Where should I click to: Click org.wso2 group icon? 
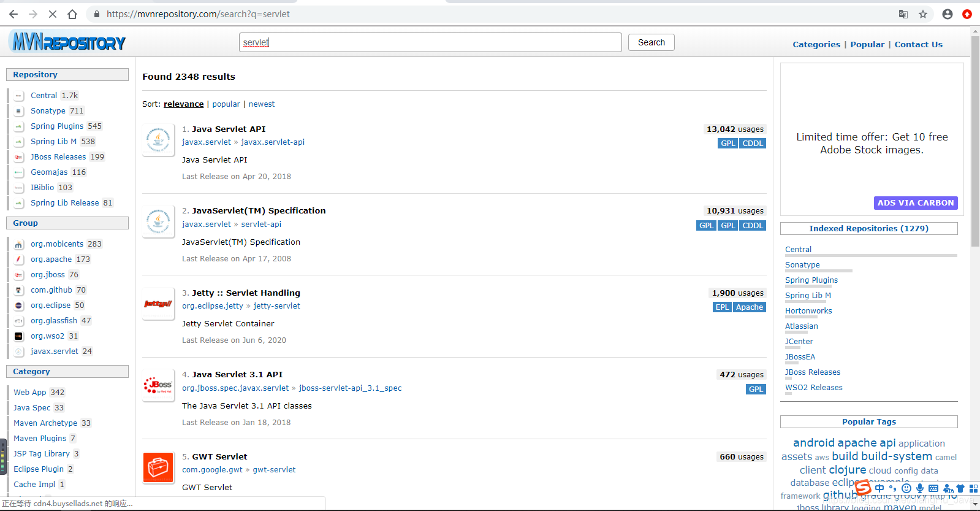pos(19,336)
